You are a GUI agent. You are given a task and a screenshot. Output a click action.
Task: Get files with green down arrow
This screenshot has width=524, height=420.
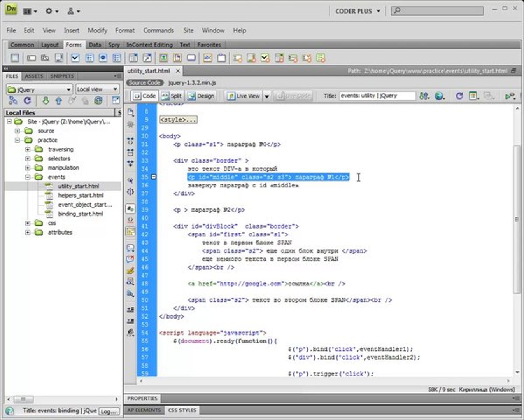(x=46, y=100)
